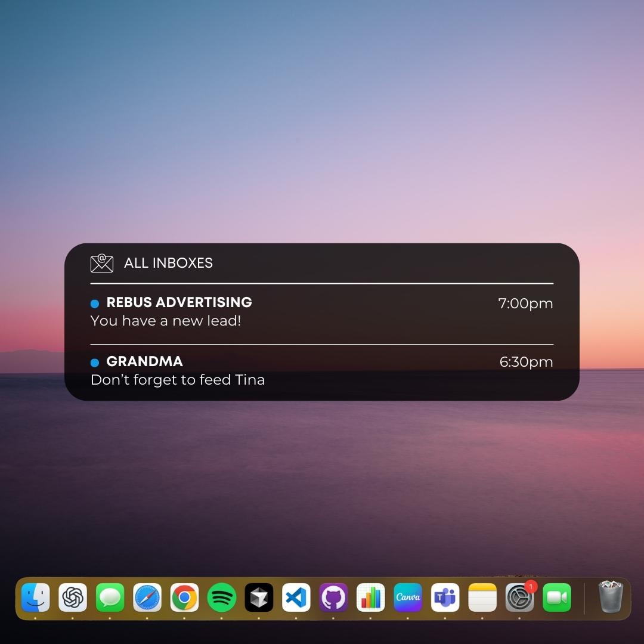Launch Microsoft Teams
This screenshot has height=644, width=644.
point(445,597)
